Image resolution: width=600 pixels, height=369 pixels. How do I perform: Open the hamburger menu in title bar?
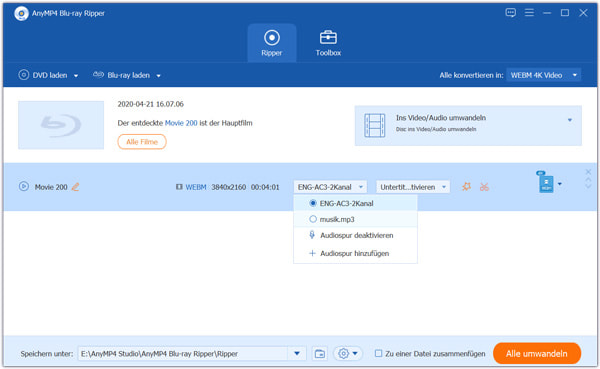click(x=529, y=13)
